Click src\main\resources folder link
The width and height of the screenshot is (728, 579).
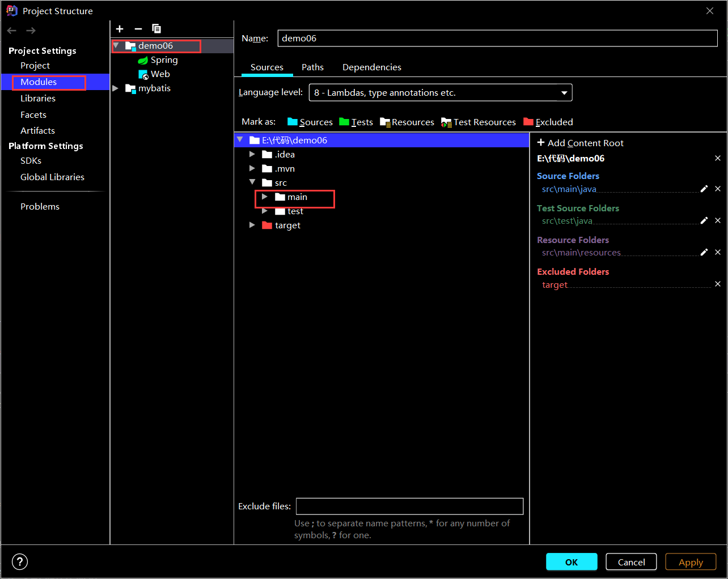(581, 253)
